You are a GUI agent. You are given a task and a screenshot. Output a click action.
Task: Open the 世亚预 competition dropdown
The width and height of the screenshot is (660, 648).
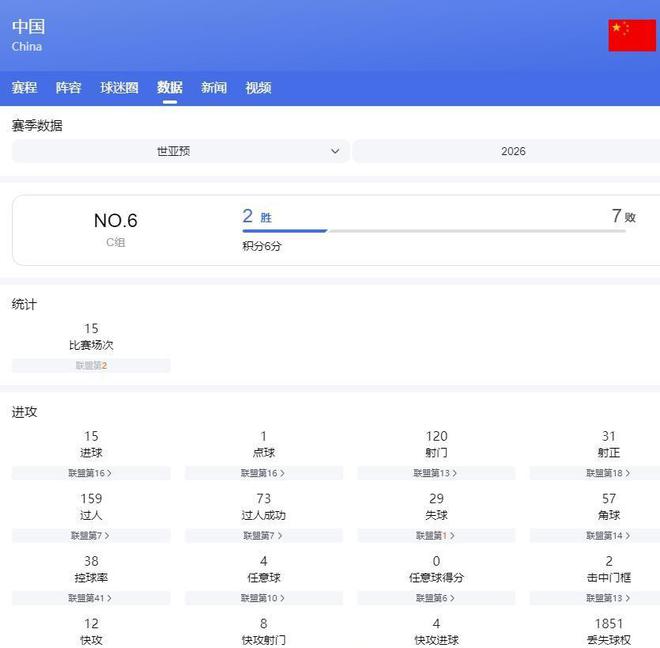pos(180,151)
